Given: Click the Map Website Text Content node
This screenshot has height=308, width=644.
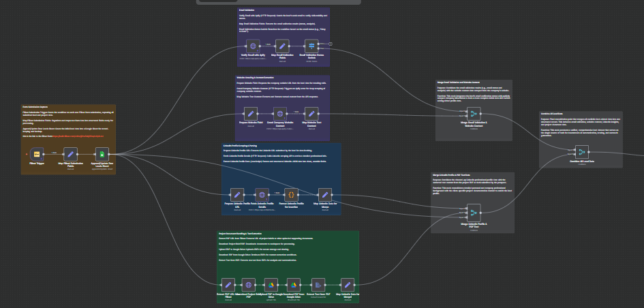Looking at the screenshot, I should pos(311,114).
